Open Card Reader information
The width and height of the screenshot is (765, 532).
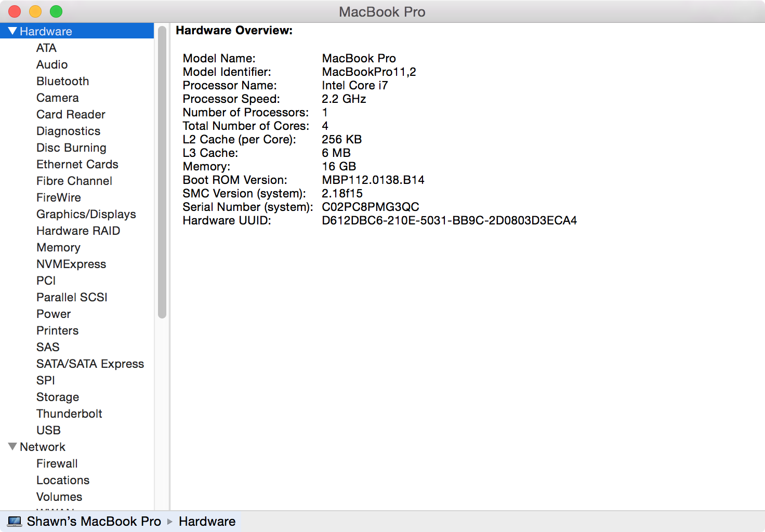click(71, 114)
